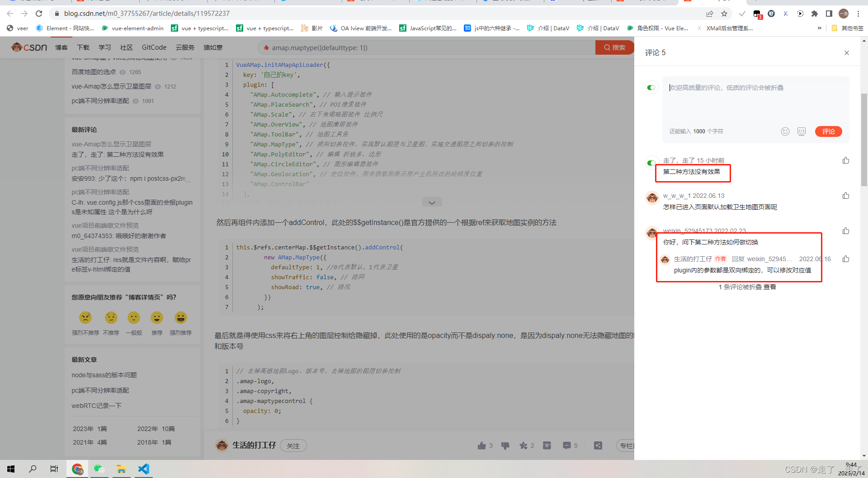Screen dimensions: 868x478
Task: Click inside the comment text input field
Action: (755, 99)
